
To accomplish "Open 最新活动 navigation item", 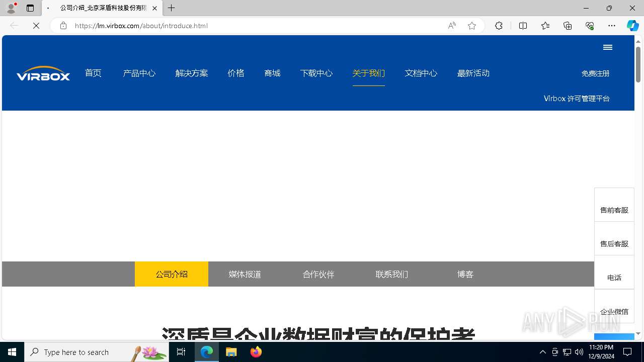I will (x=473, y=73).
